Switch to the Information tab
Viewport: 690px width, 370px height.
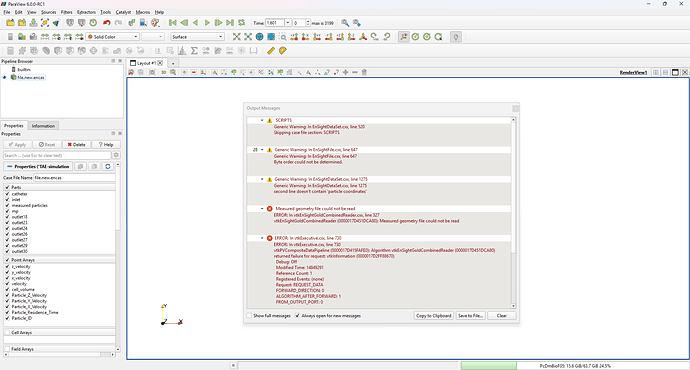43,126
